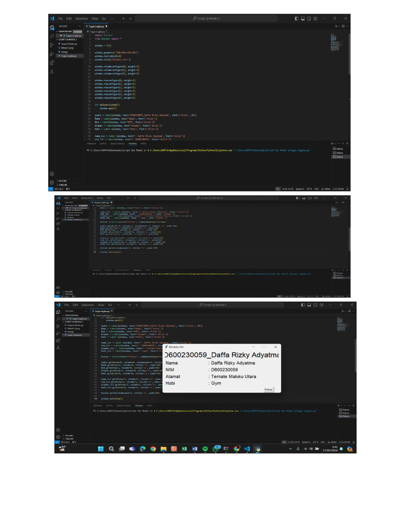Screen dimensions: 399x532
Task: Open Explorer ellipsis actions in top screenshot
Action: click(79, 26)
